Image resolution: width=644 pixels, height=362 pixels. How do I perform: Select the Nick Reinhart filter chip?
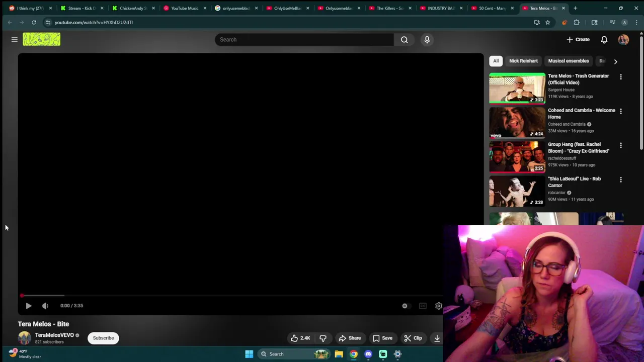pyautogui.click(x=523, y=61)
